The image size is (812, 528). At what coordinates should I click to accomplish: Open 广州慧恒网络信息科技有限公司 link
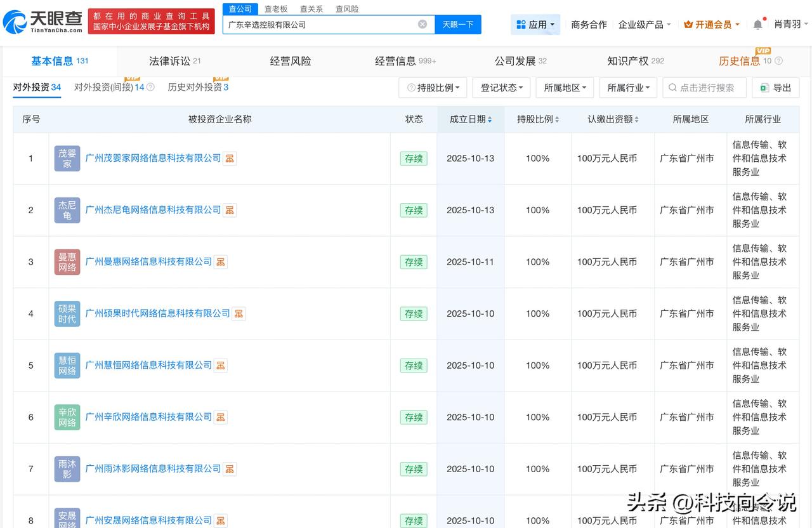(x=148, y=366)
